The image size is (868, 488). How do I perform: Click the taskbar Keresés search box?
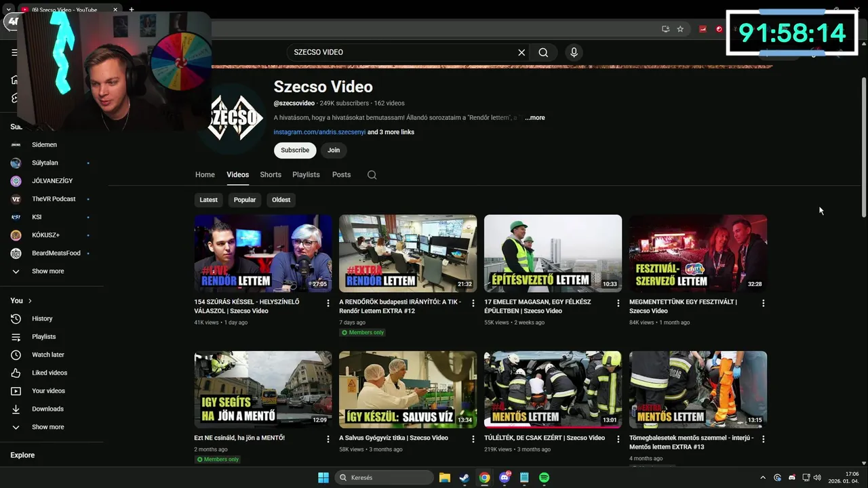[x=384, y=478]
